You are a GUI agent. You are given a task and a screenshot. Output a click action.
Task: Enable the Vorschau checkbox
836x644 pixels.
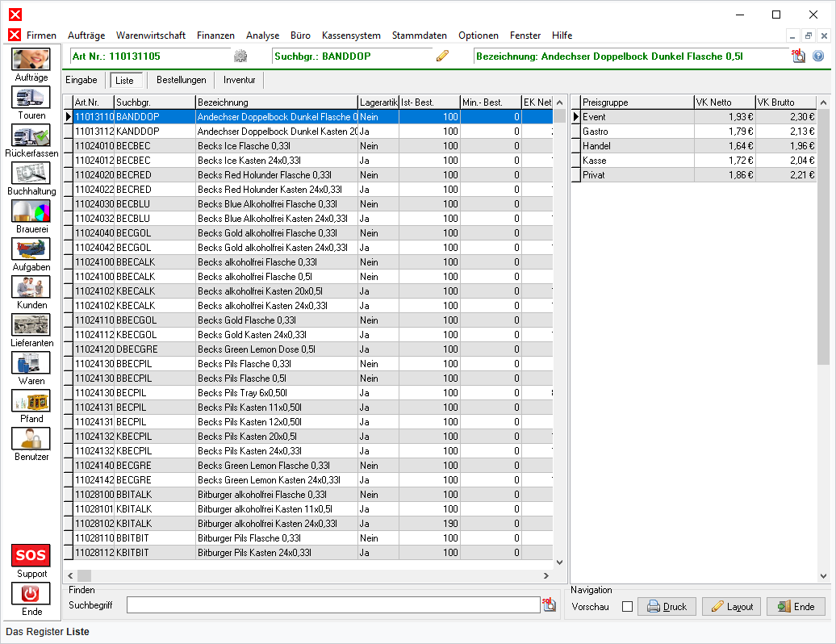[x=627, y=607]
